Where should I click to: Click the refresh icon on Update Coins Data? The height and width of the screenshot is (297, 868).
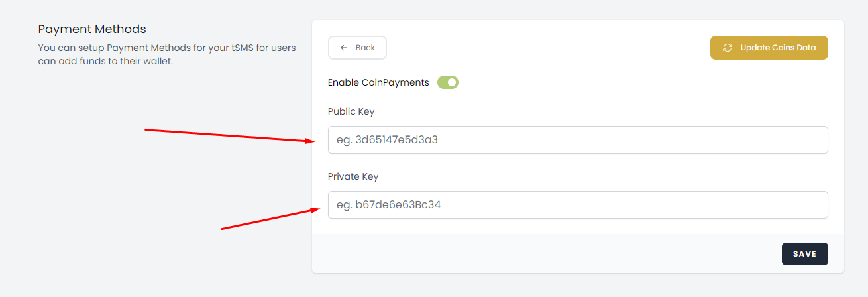coord(728,48)
